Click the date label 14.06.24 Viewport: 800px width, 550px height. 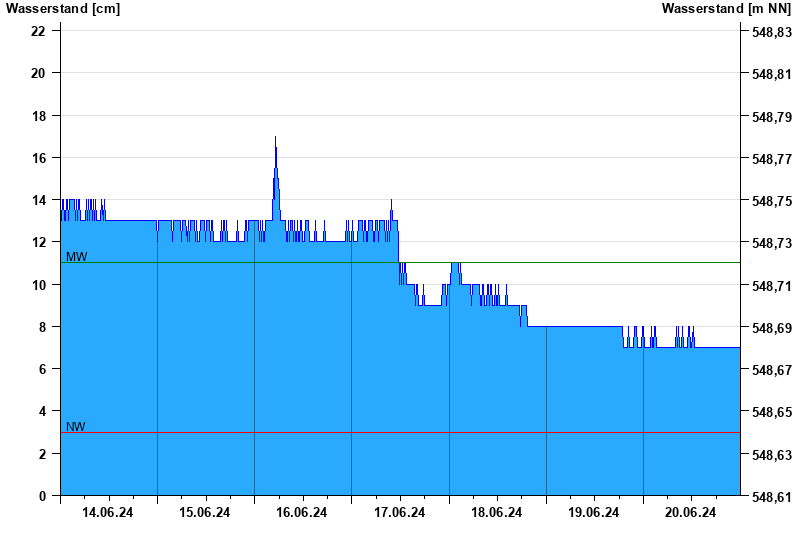pyautogui.click(x=108, y=512)
